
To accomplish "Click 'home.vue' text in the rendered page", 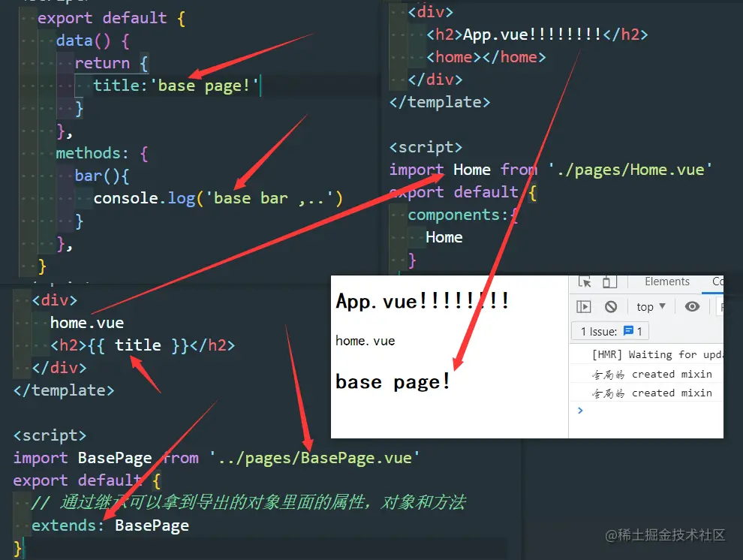I will [365, 341].
